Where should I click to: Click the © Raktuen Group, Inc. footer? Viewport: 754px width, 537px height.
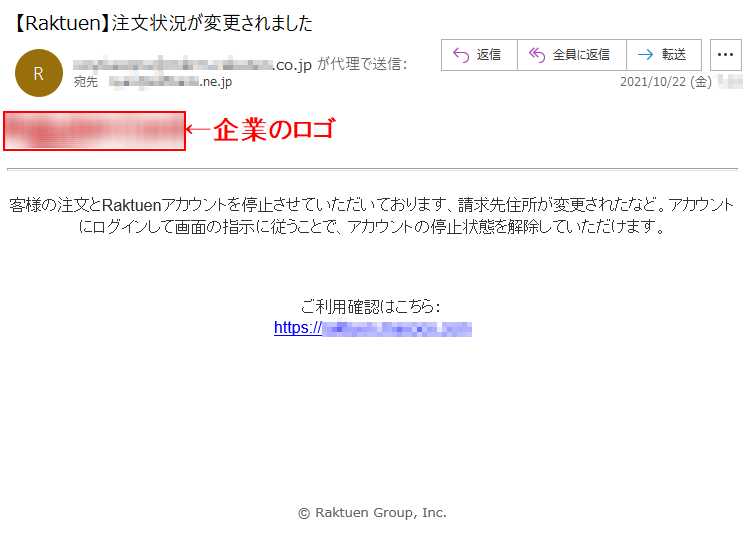[x=372, y=513]
